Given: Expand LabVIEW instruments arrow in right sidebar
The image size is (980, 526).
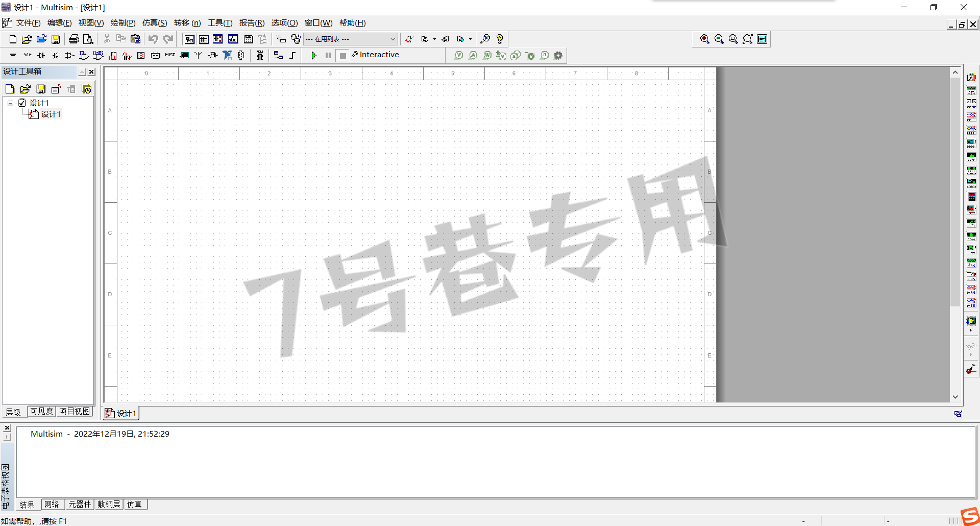Looking at the screenshot, I should (971, 331).
